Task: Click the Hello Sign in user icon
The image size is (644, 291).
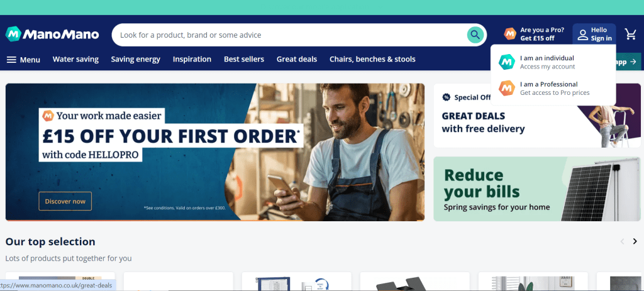Action: 583,35
